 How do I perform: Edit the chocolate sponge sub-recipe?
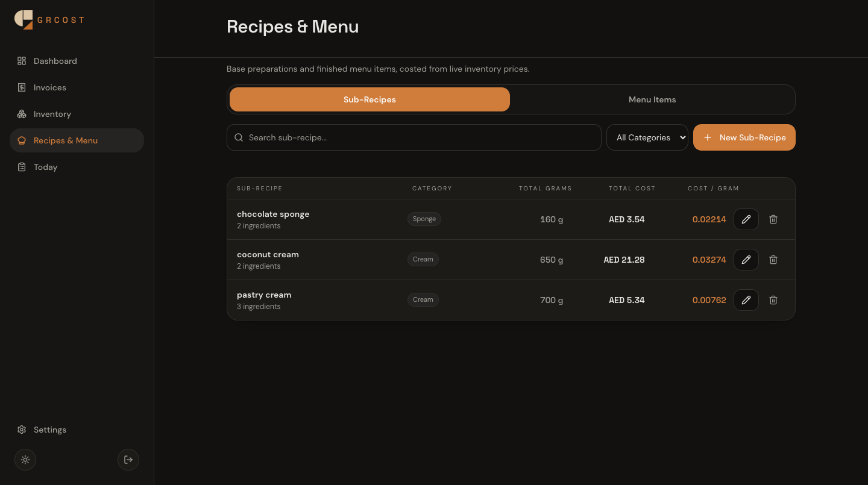pyautogui.click(x=746, y=219)
